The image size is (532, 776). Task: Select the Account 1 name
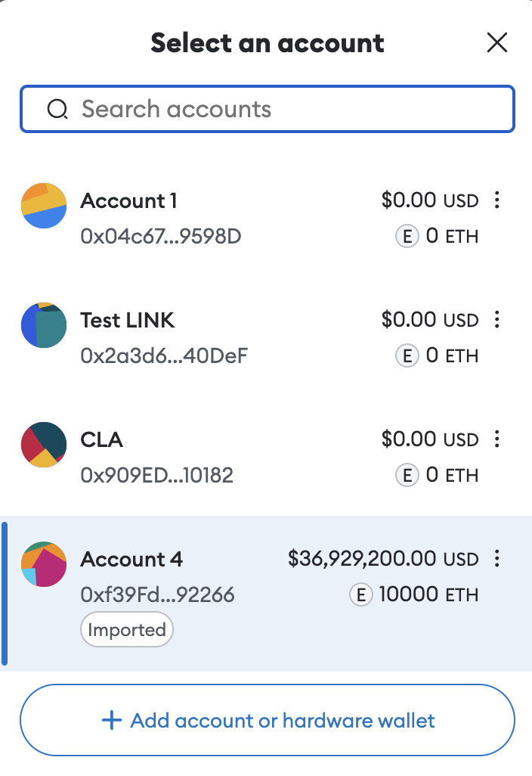[128, 200]
